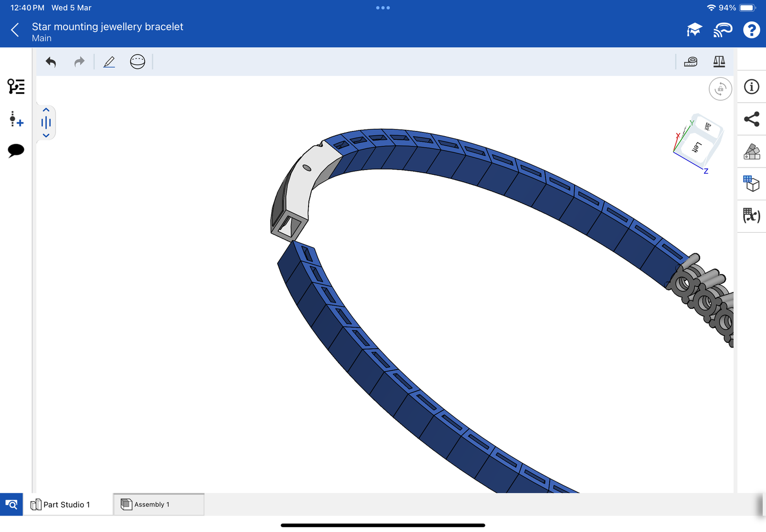Open the Help question mark button
Viewport: 766px width, 532px height.
pos(751,30)
